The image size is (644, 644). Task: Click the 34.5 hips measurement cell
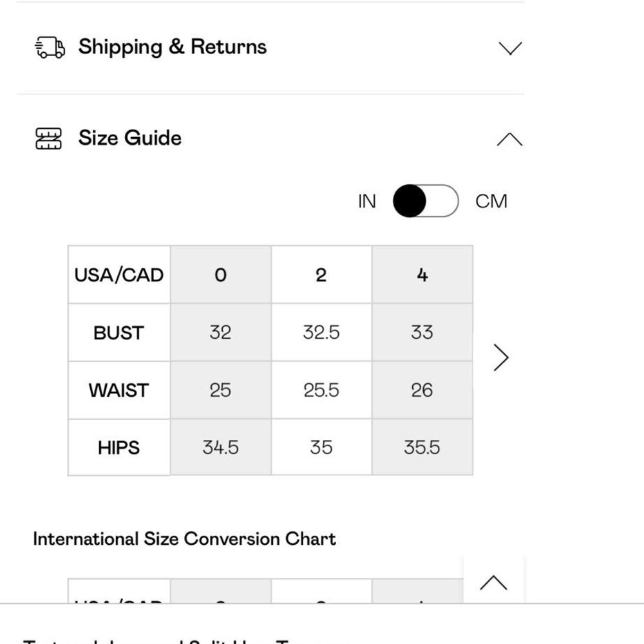coord(220,448)
